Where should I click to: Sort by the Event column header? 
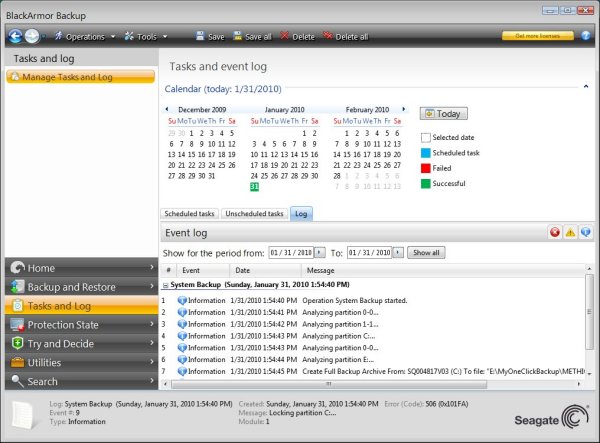click(x=203, y=270)
